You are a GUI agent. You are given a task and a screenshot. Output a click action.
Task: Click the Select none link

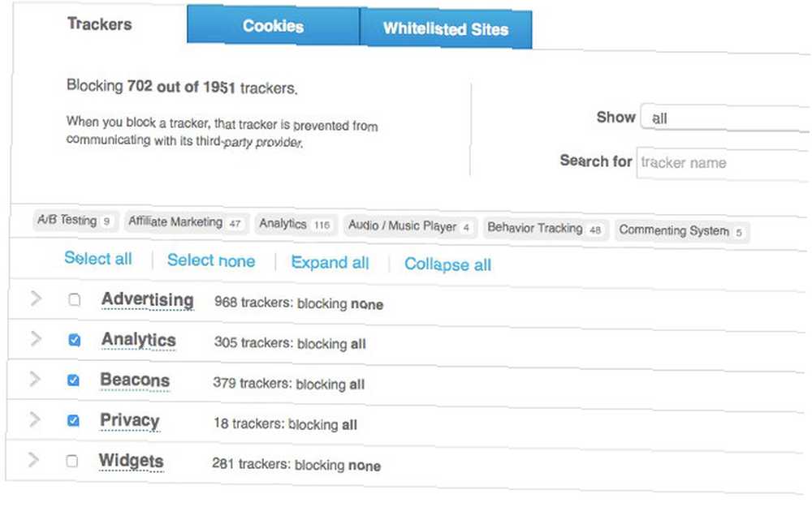(211, 260)
